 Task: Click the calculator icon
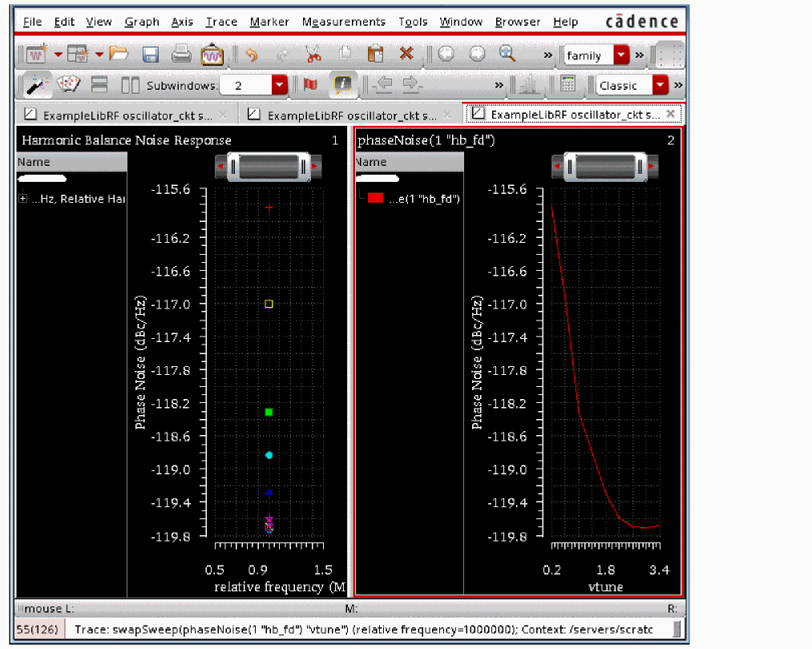pyautogui.click(x=568, y=84)
